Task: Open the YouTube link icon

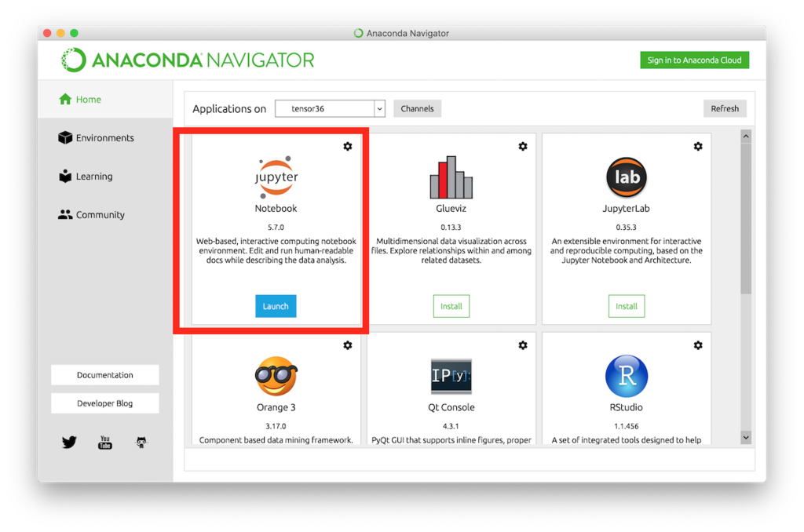Action: coord(105,443)
